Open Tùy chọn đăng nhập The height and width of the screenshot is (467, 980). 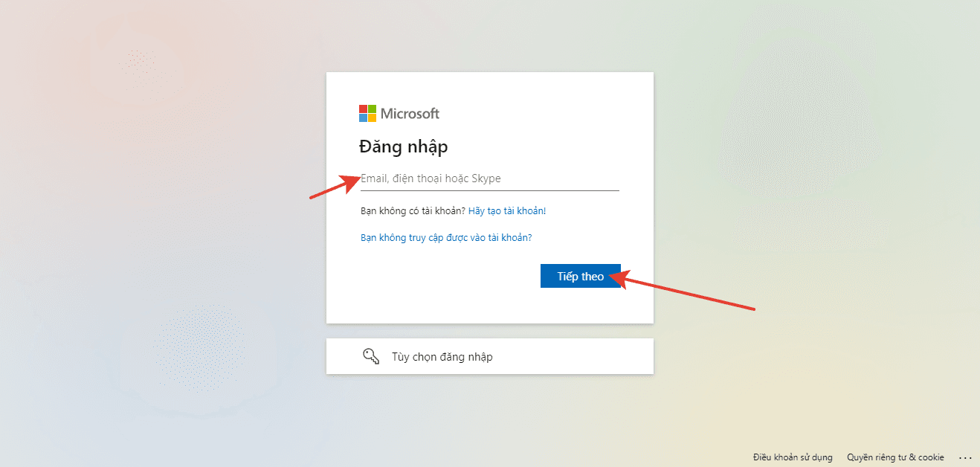(490, 356)
